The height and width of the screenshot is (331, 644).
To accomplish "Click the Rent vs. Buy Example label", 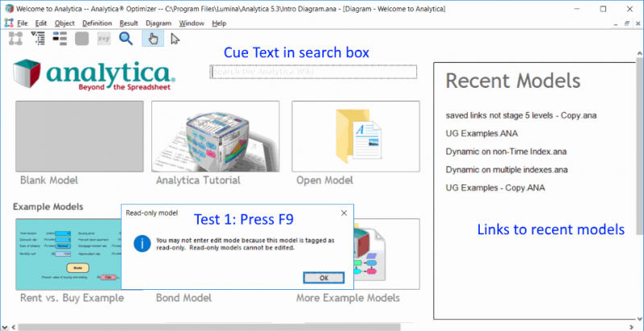I will tap(72, 298).
